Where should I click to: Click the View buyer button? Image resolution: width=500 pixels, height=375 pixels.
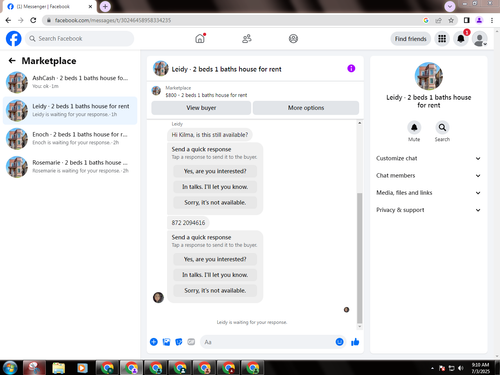click(x=201, y=108)
